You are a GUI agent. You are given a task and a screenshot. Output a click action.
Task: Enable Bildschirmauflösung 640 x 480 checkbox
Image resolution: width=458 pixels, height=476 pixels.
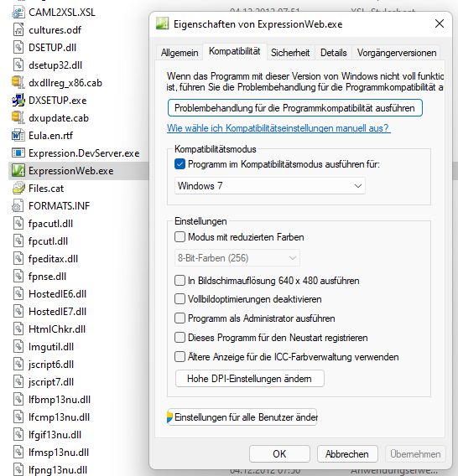point(180,281)
